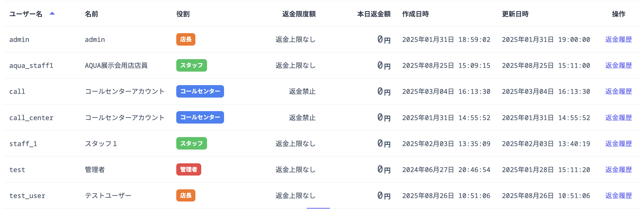Image resolution: width=644 pixels, height=210 pixels.
Task: Click the green スタッフ badge for aqua_staff1
Action: pos(191,65)
